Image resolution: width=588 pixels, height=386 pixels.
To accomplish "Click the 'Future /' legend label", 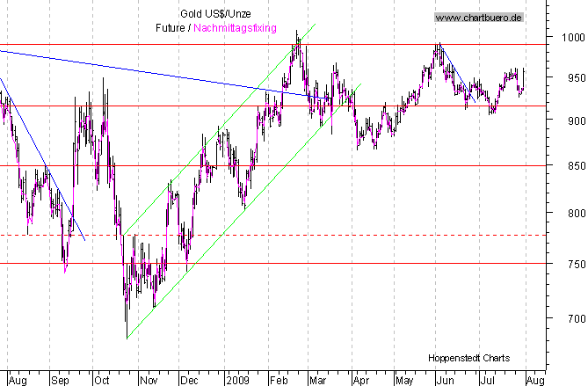I will (173, 28).
